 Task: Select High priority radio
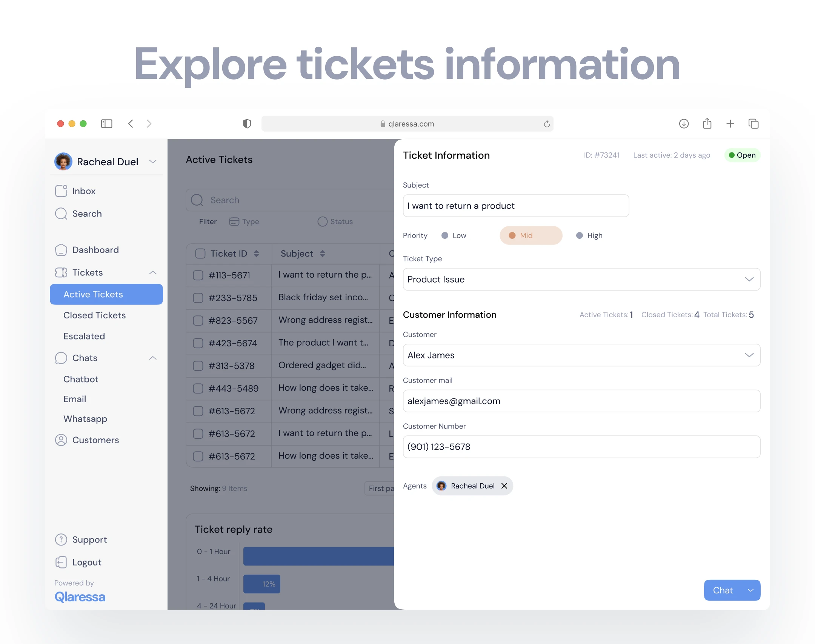pyautogui.click(x=580, y=235)
